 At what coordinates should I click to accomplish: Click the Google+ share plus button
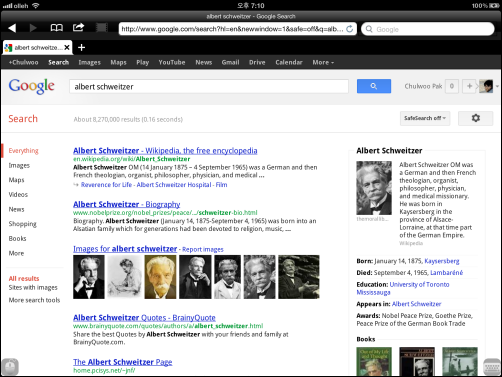[x=469, y=86]
